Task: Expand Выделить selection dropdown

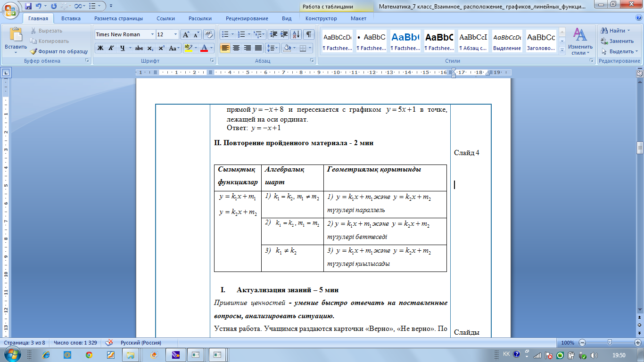Action: pyautogui.click(x=619, y=51)
